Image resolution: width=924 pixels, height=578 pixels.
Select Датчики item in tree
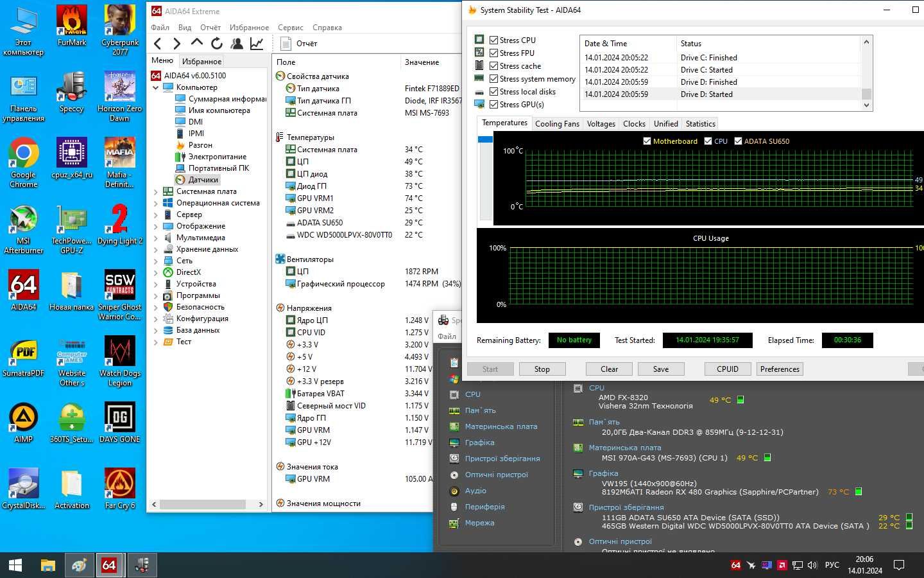[197, 180]
